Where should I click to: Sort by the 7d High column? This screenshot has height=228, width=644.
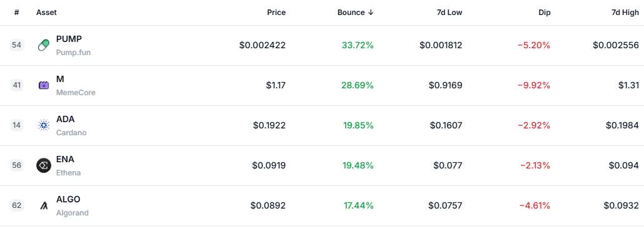625,13
